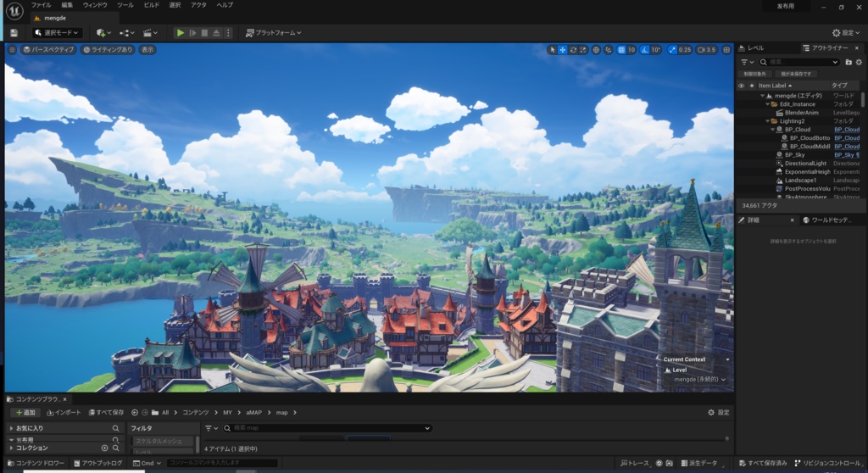Open the add content (cube plus) menu
This screenshot has width=868, height=473.
coord(103,33)
